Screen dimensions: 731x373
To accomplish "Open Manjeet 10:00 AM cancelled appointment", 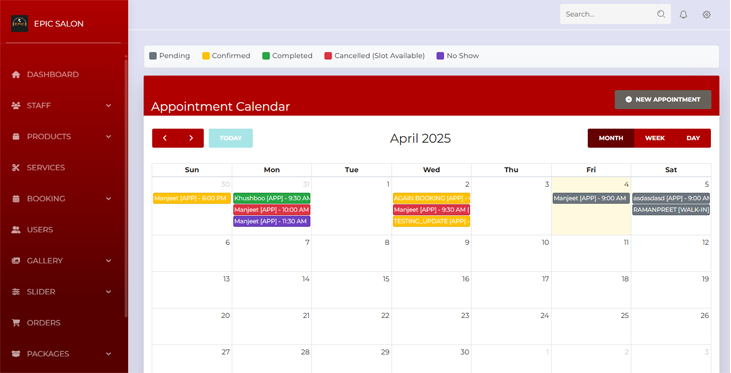I will (272, 210).
